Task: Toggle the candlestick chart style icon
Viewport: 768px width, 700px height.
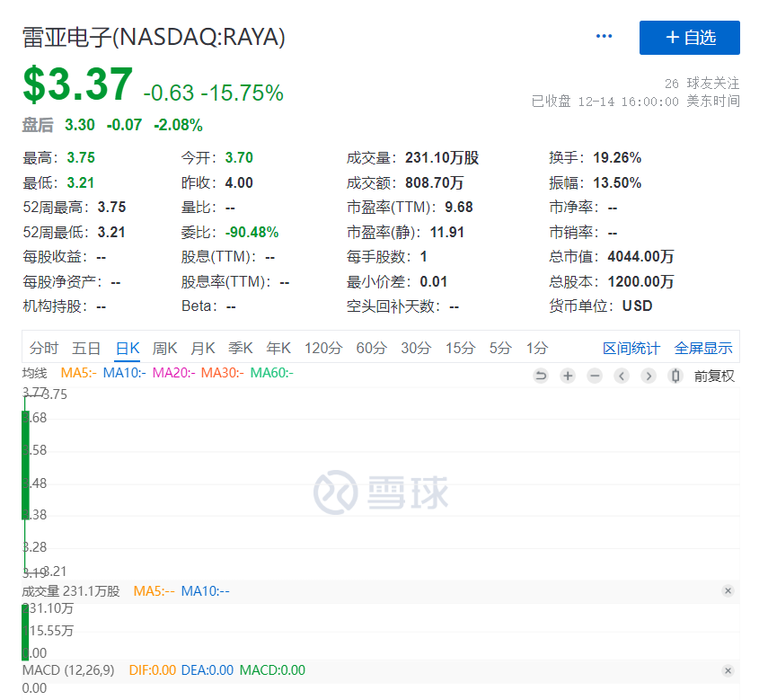Action: click(x=675, y=377)
